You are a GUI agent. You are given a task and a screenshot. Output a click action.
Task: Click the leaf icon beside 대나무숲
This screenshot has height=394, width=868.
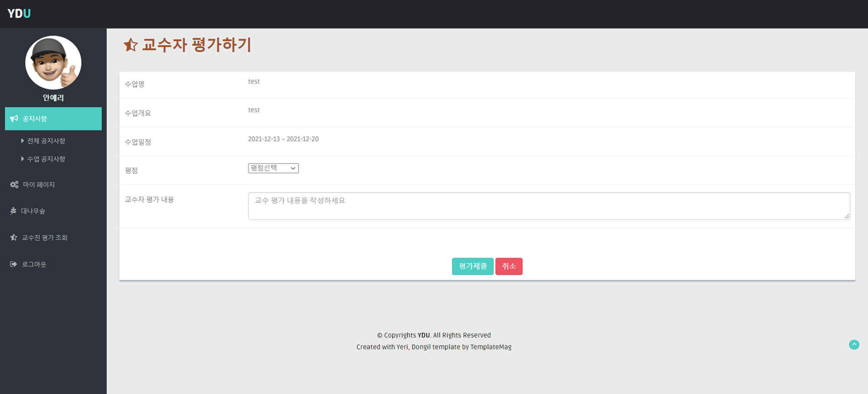(13, 211)
